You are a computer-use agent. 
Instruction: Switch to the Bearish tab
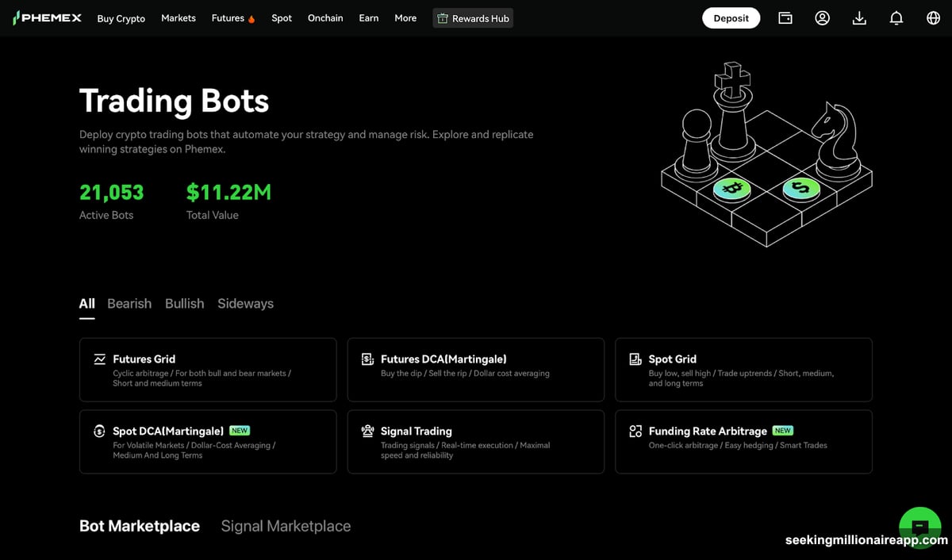coord(129,304)
